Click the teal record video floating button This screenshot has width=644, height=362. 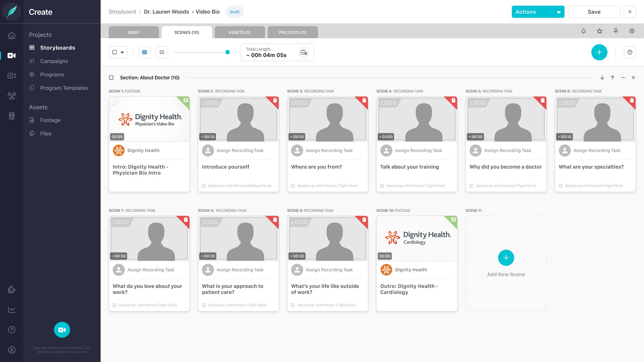click(62, 330)
